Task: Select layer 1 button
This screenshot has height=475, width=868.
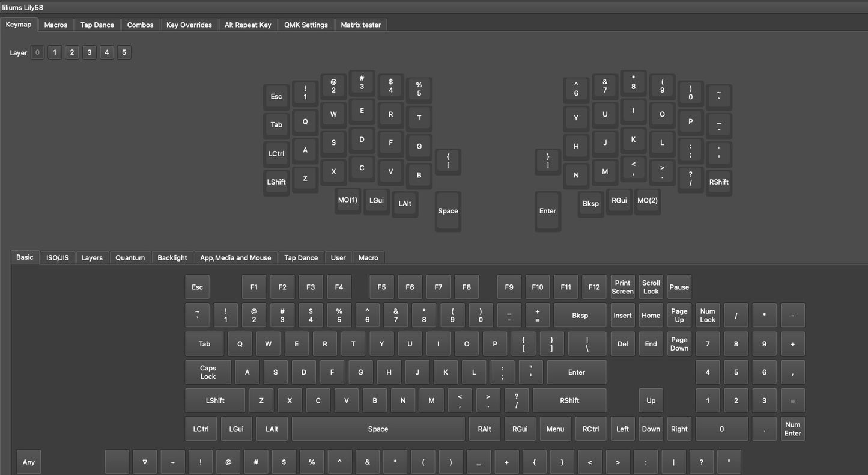Action: click(x=55, y=52)
